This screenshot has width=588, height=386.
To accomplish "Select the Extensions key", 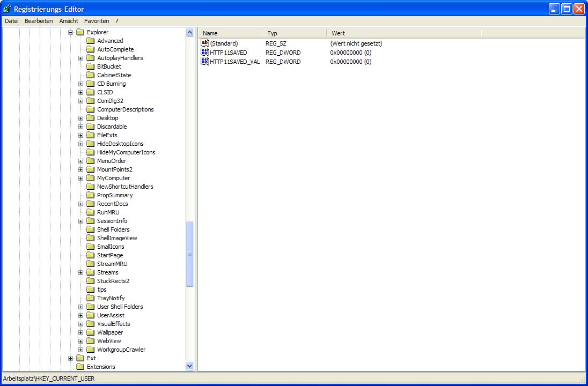I will click(x=101, y=367).
